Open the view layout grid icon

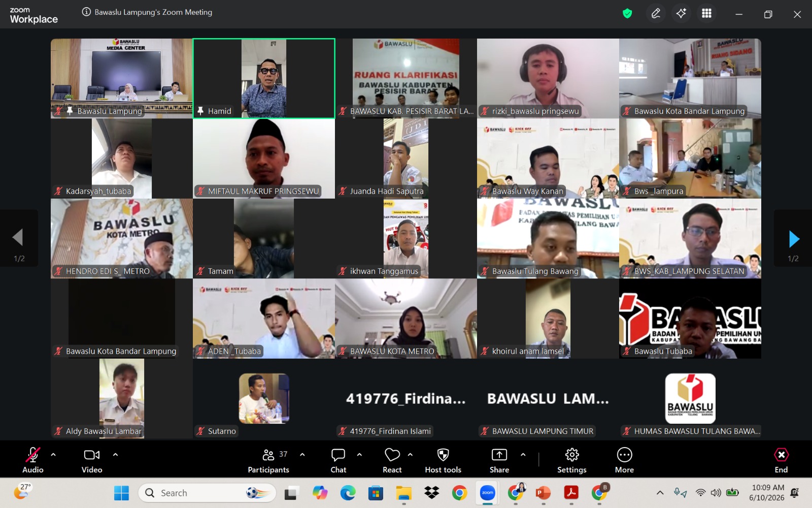click(706, 14)
